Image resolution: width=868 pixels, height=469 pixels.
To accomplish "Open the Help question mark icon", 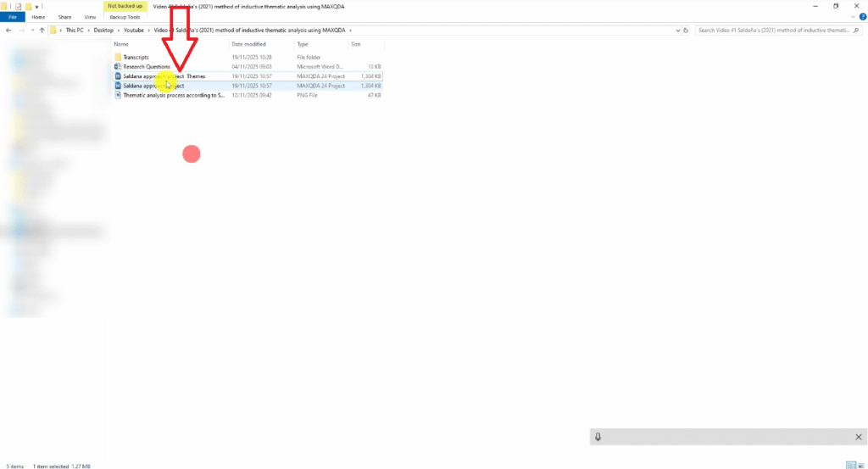I will click(x=861, y=17).
